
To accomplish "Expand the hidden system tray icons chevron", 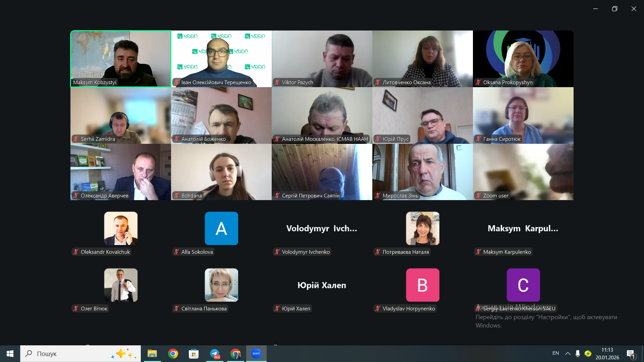I will [x=568, y=353].
